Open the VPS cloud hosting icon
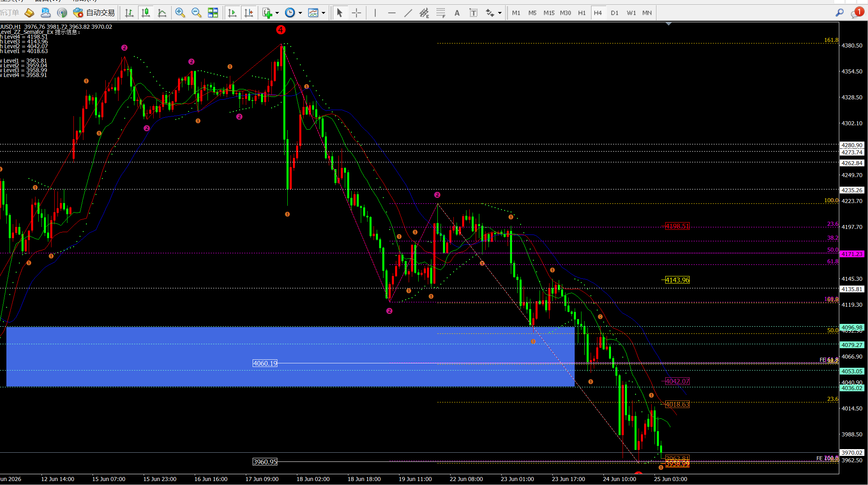The image size is (868, 485). (x=45, y=13)
